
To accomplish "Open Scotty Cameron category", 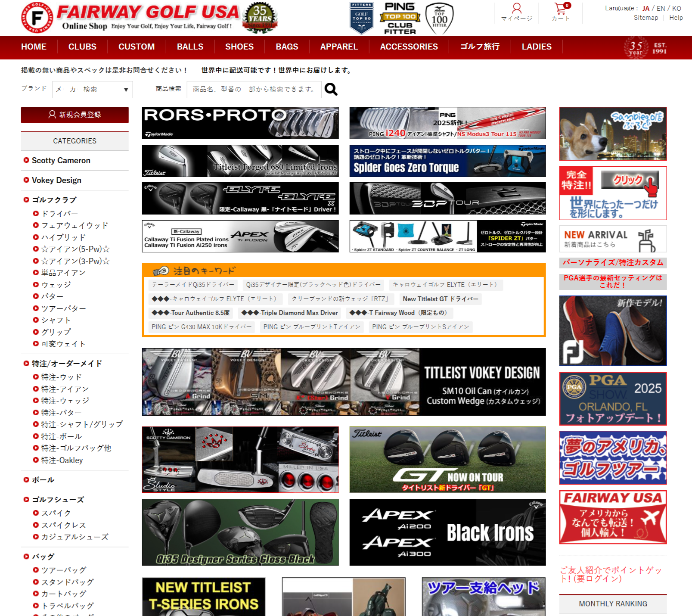I will [61, 160].
